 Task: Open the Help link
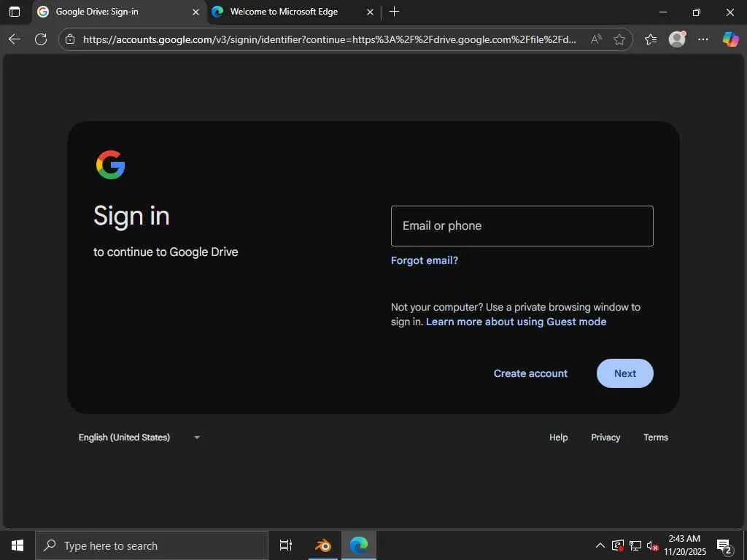pyautogui.click(x=558, y=437)
